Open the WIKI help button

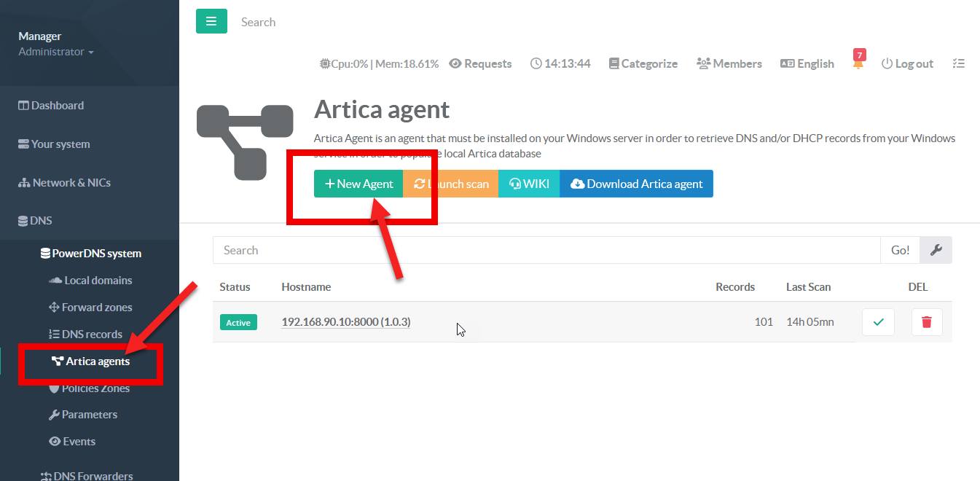[528, 184]
